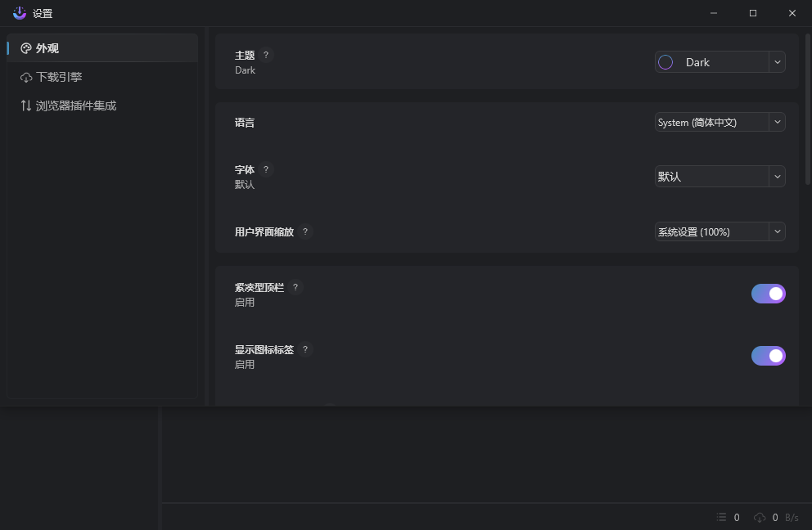Select the palette icon beside 外观
Image resolution: width=812 pixels, height=530 pixels.
[25, 47]
